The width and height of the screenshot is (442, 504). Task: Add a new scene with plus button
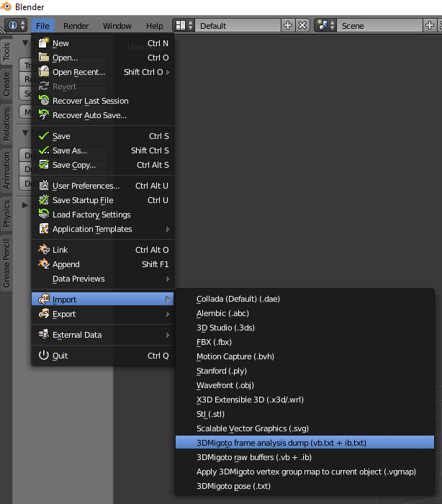(x=430, y=25)
